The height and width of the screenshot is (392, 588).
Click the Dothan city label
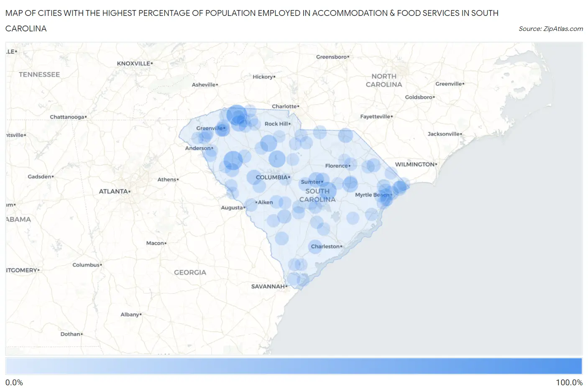coord(72,334)
